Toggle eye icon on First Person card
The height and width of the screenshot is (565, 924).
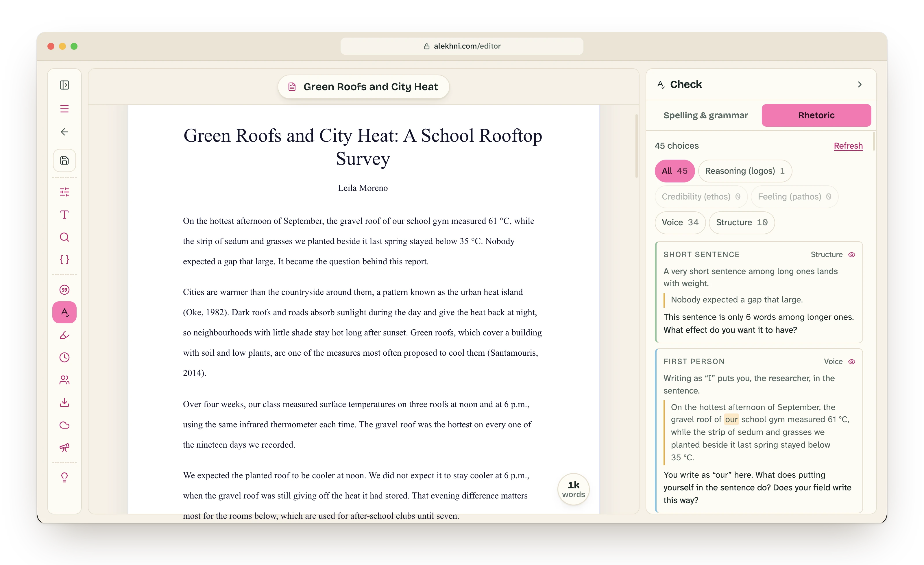pyautogui.click(x=852, y=362)
